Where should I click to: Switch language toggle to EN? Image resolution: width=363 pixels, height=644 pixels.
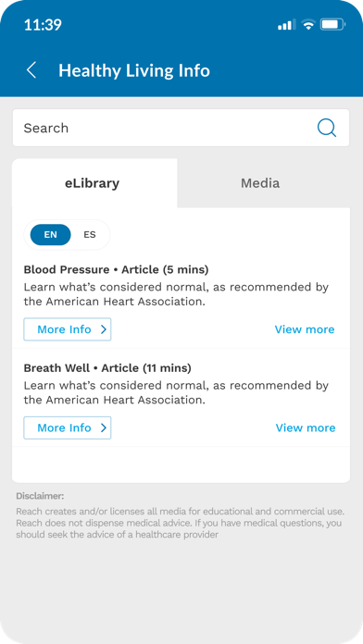click(51, 235)
